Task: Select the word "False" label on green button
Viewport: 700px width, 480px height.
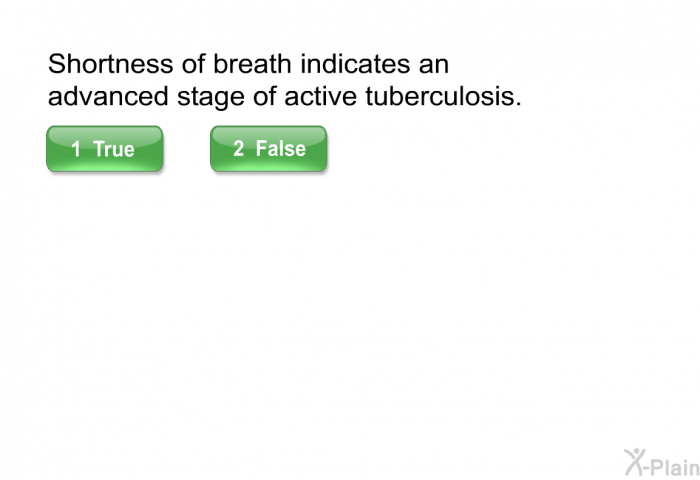Action: (281, 149)
